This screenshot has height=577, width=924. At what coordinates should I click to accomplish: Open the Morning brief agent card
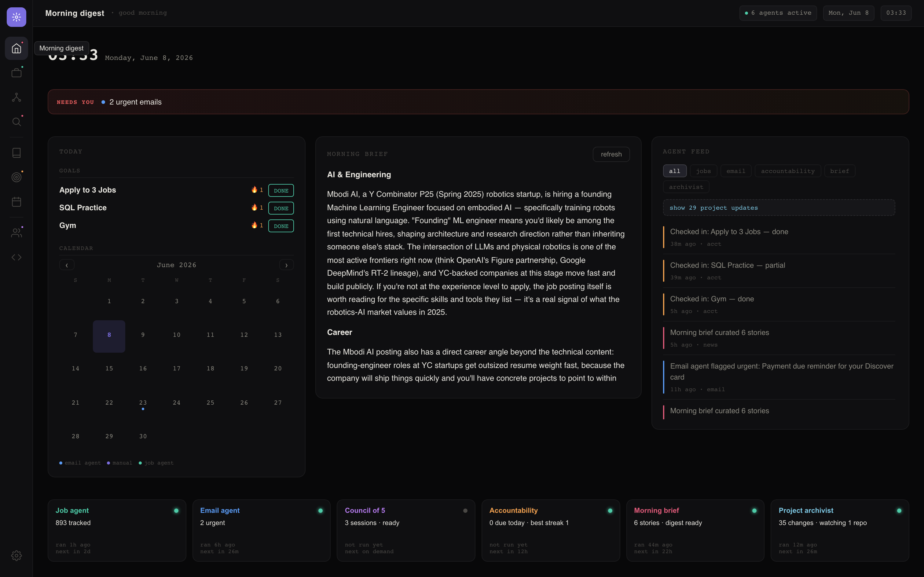click(x=695, y=531)
